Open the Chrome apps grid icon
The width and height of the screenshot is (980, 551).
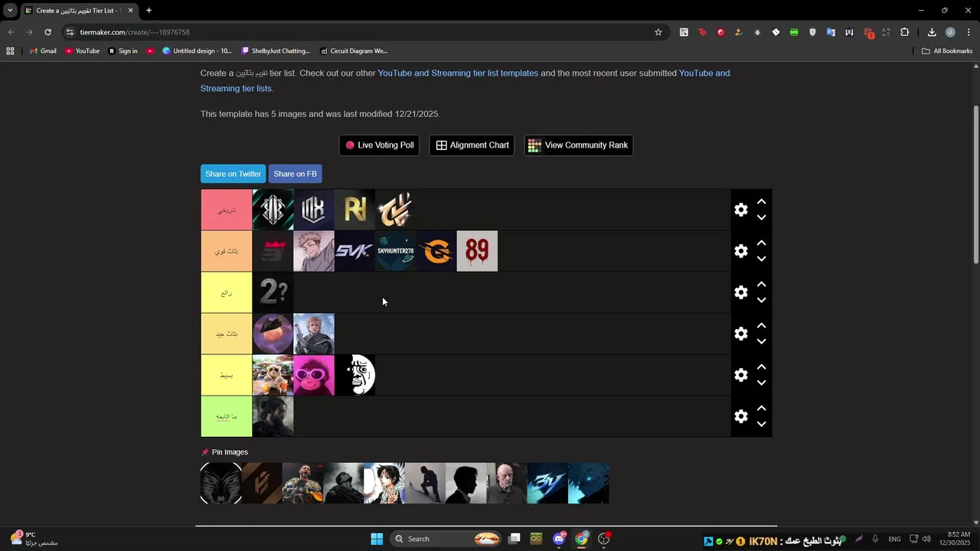(x=10, y=51)
